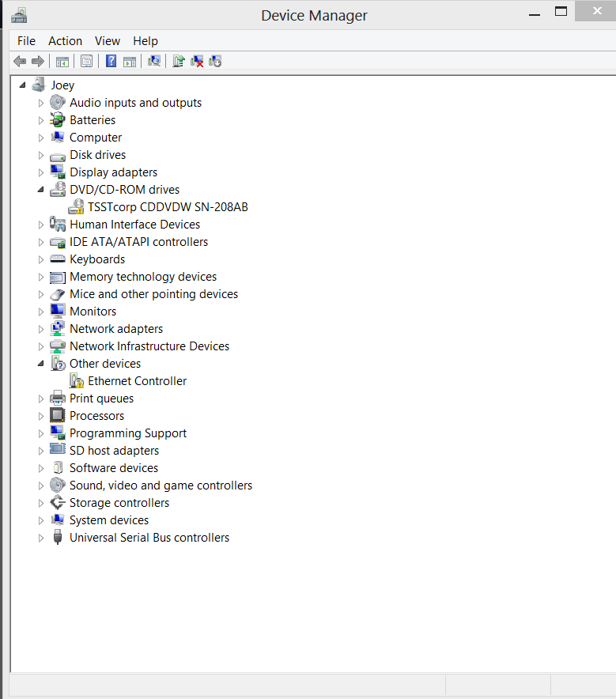Select the 'Keyboards' label

pyautogui.click(x=97, y=259)
